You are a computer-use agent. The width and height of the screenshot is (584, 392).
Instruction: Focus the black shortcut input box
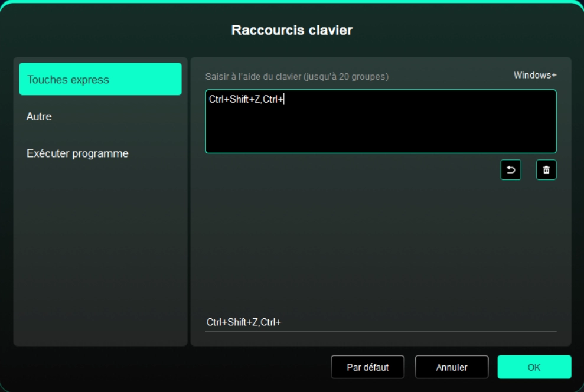pyautogui.click(x=381, y=121)
